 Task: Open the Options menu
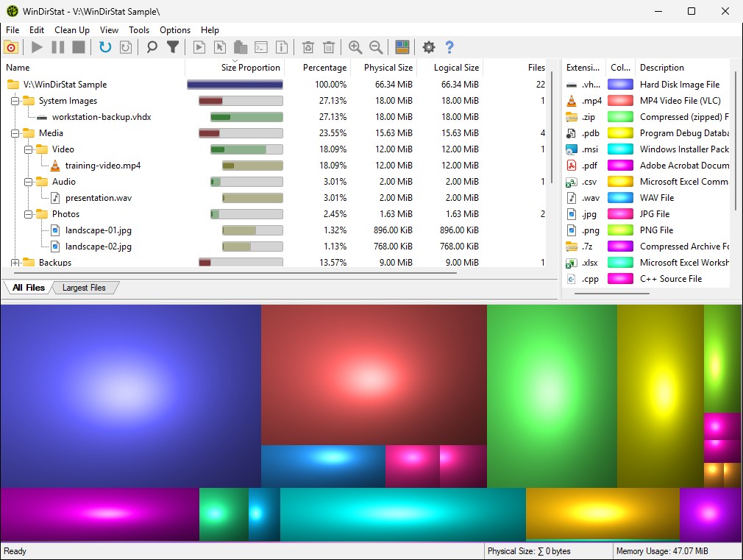[x=175, y=30]
